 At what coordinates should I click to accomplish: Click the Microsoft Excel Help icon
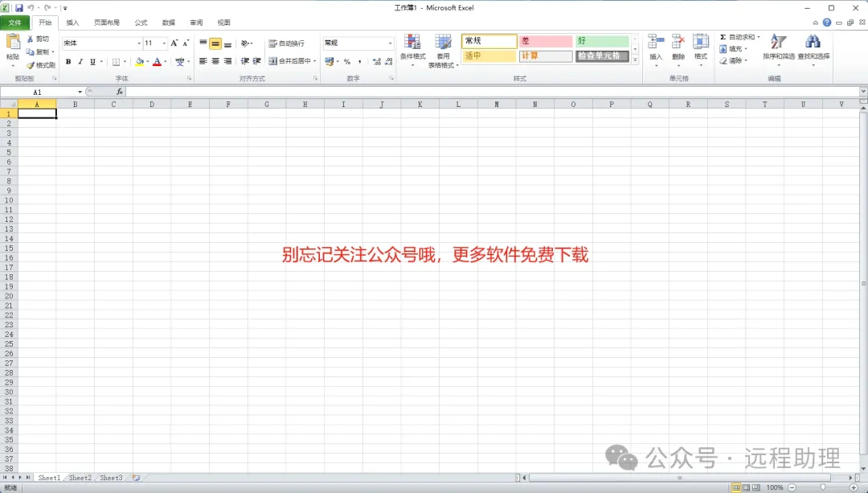(827, 23)
